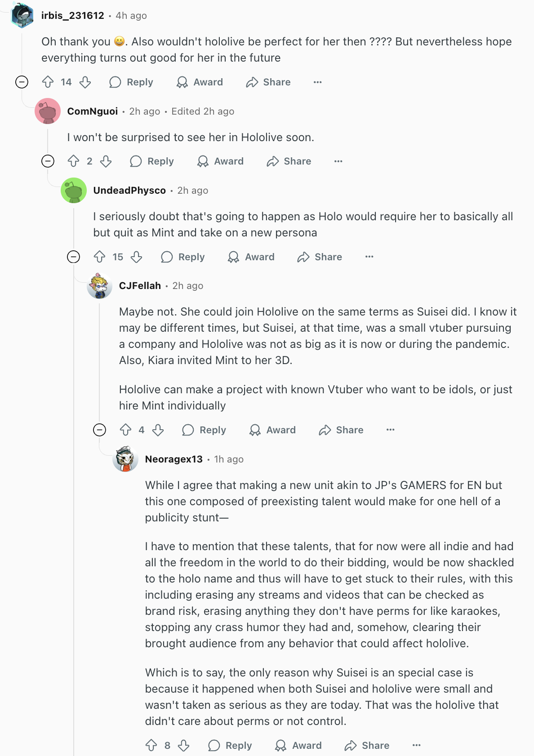534x756 pixels.
Task: Reply to CJFellah's comment
Action: 204,430
